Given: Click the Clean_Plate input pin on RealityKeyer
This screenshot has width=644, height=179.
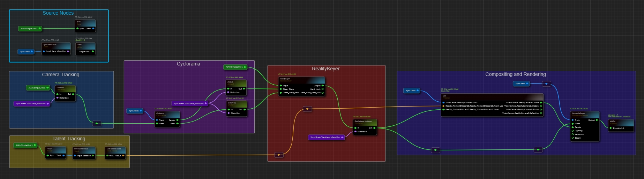Looking at the screenshot, I should (281, 89).
